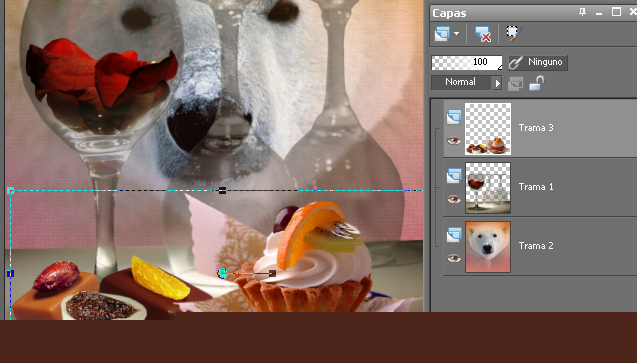Delete layer with the red X icon
This screenshot has height=363, width=637.
(x=483, y=34)
